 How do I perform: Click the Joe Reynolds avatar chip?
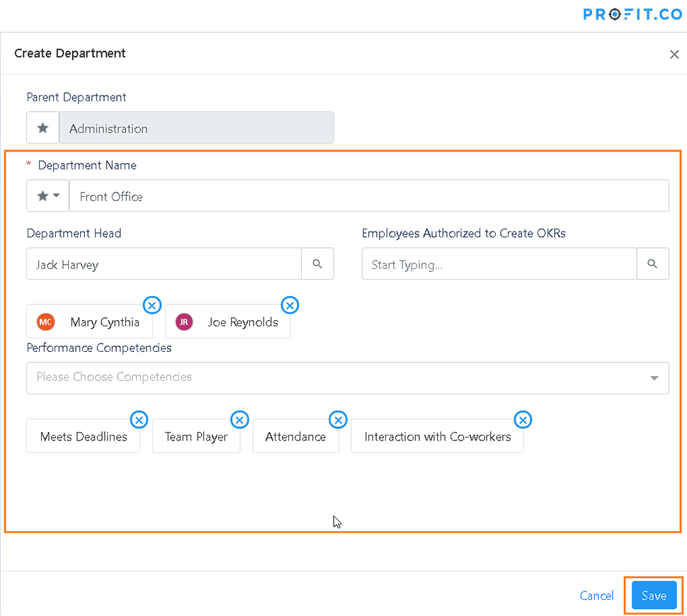(x=228, y=322)
